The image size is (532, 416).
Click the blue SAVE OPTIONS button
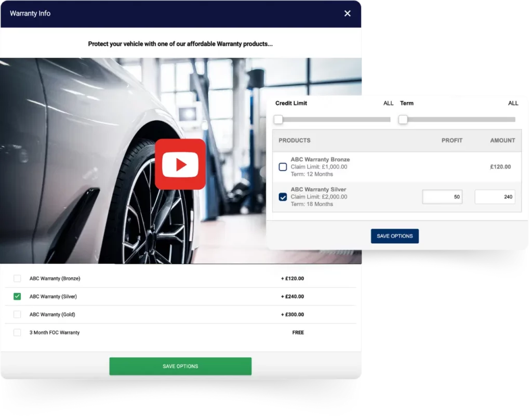tap(395, 236)
